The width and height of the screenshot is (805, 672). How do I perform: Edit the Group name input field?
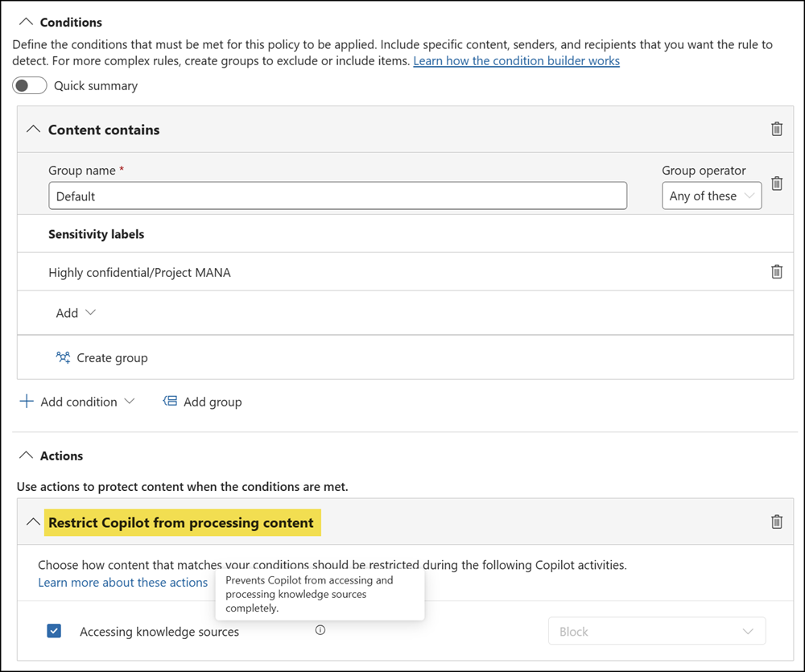click(338, 196)
